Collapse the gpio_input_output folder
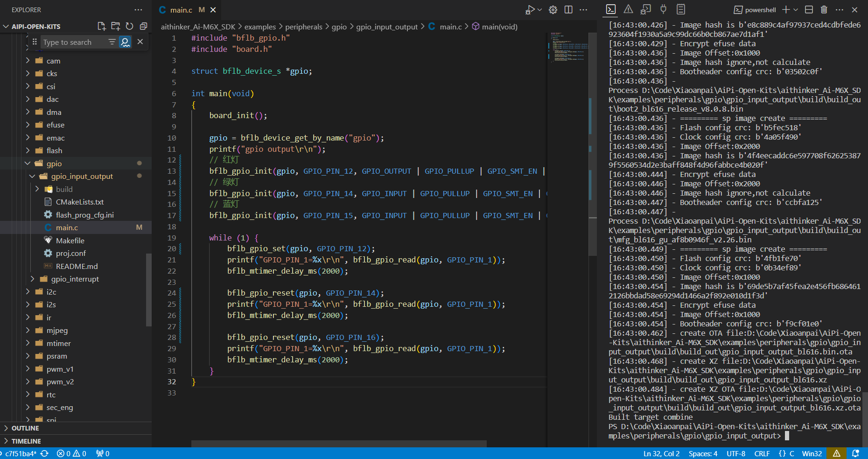This screenshot has height=459, width=868. tap(32, 176)
